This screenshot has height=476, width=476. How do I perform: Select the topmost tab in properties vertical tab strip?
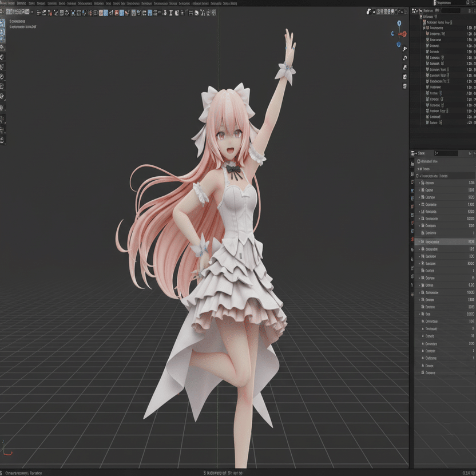(412, 164)
